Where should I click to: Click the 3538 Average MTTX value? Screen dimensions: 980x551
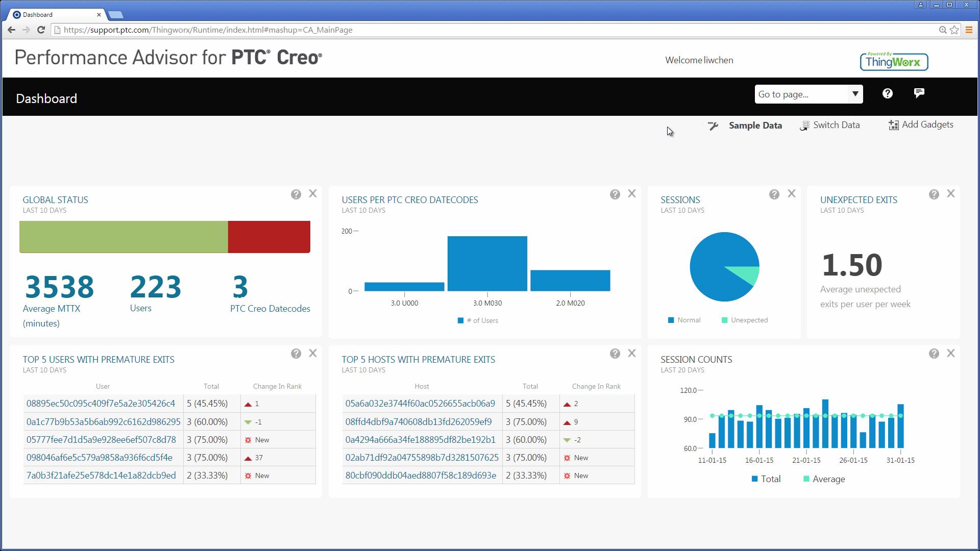pyautogui.click(x=59, y=287)
